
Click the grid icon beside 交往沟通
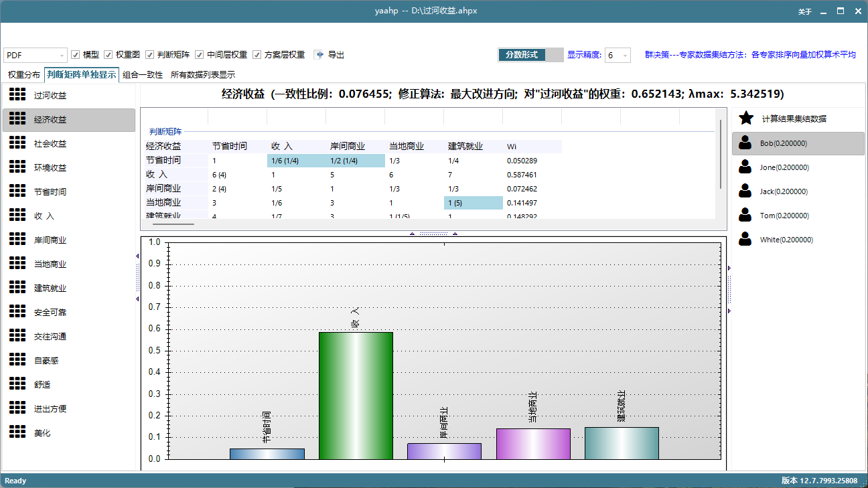point(18,335)
